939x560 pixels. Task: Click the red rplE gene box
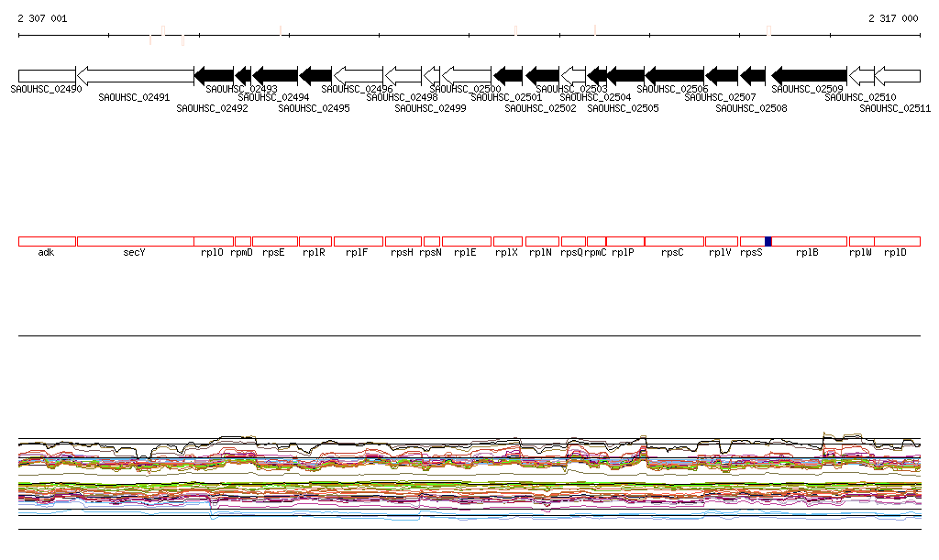point(467,242)
